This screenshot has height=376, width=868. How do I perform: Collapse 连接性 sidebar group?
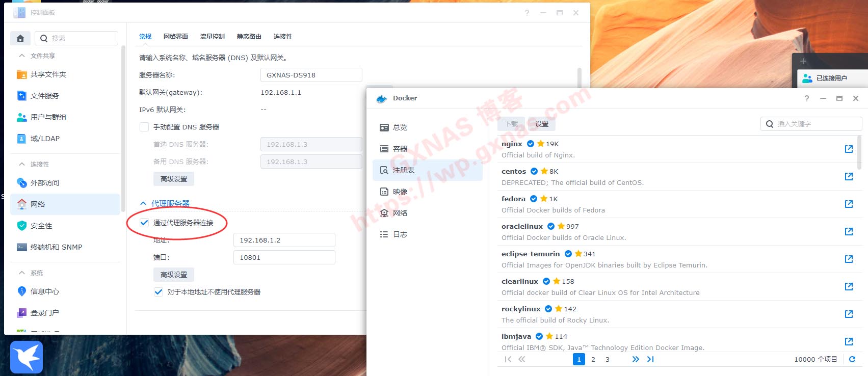(21, 164)
